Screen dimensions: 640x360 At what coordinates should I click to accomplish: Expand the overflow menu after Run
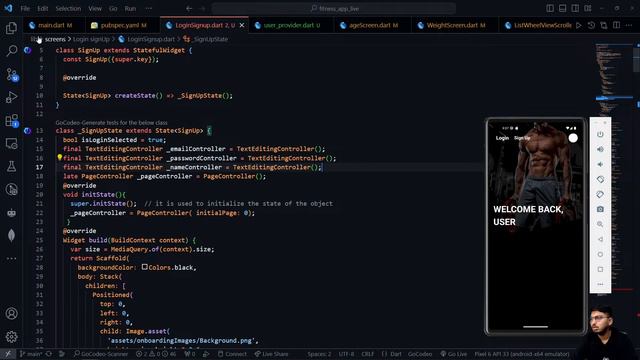click(149, 8)
